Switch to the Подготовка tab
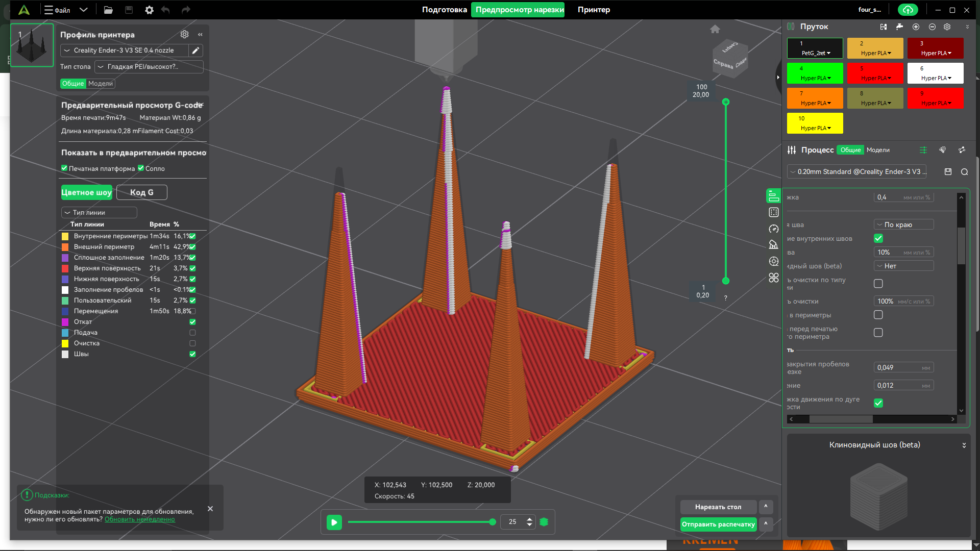Screen dimensions: 980x551 click(444, 10)
